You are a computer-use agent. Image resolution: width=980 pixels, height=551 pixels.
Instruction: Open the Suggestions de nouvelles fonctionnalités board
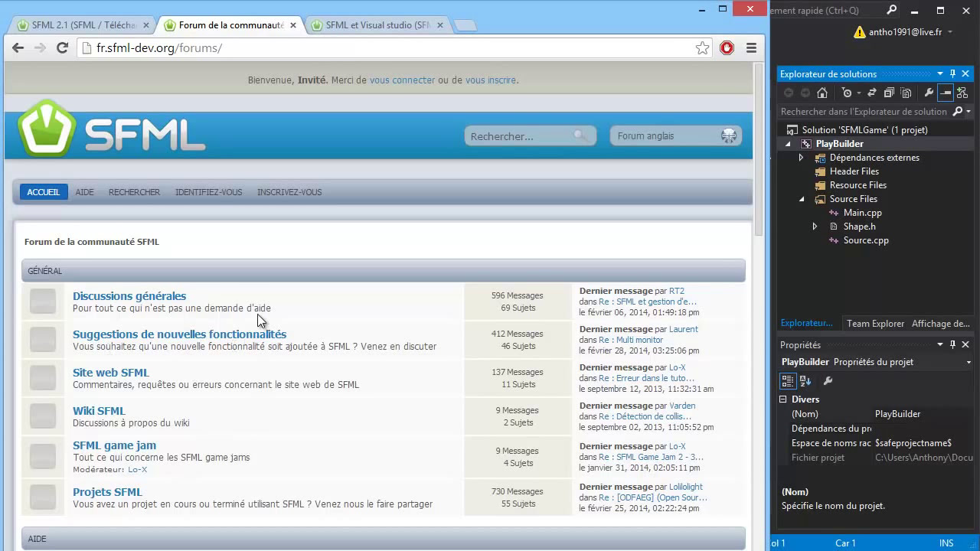(x=179, y=334)
